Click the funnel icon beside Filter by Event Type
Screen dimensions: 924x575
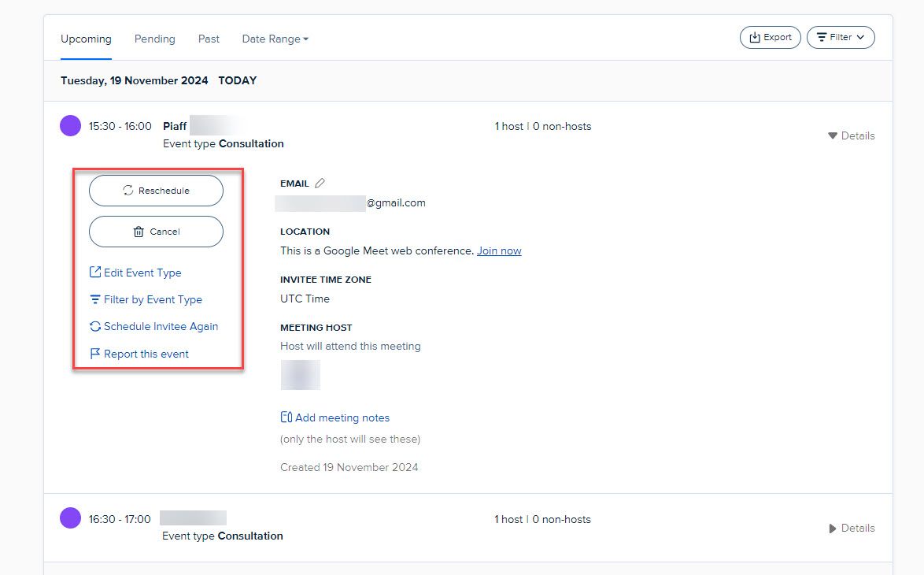pyautogui.click(x=95, y=299)
